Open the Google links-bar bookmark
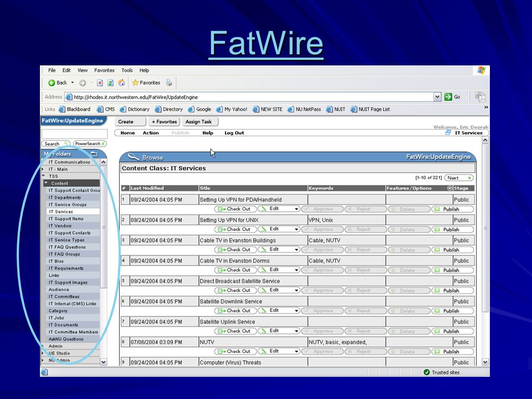The height and width of the screenshot is (399, 532). 200,109
